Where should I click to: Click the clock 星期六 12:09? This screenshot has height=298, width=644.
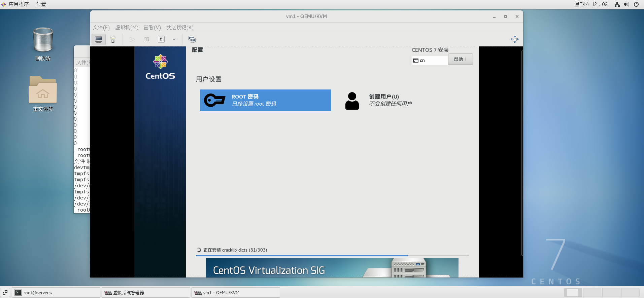click(591, 4)
